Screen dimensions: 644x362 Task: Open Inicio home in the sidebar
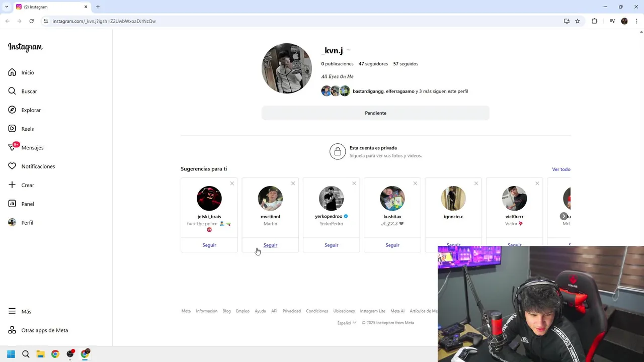pyautogui.click(x=21, y=72)
